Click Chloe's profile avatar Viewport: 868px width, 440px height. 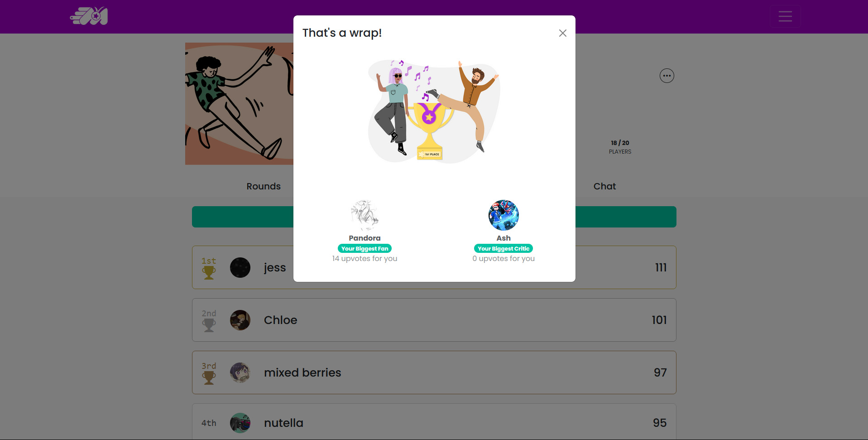[240, 320]
